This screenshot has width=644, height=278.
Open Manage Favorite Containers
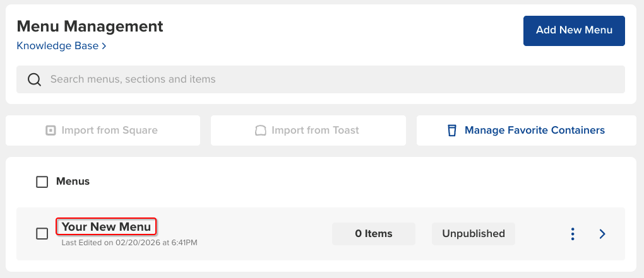click(534, 130)
